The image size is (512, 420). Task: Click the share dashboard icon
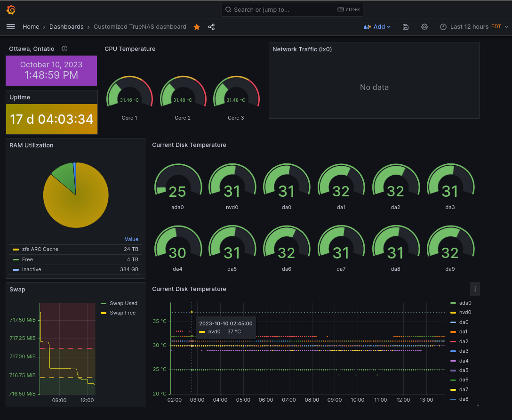tap(211, 27)
